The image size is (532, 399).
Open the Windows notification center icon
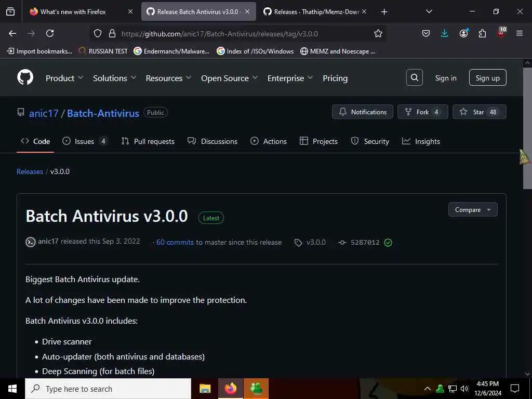point(515,389)
